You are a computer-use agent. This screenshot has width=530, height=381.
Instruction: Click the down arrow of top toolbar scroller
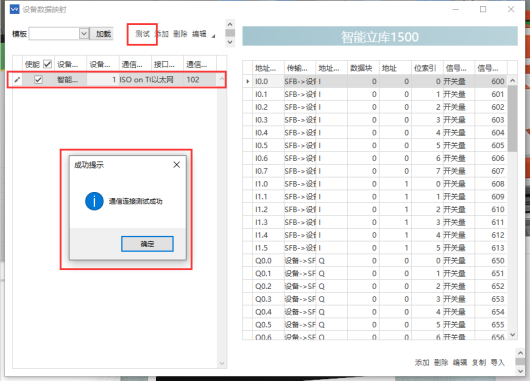230,42
